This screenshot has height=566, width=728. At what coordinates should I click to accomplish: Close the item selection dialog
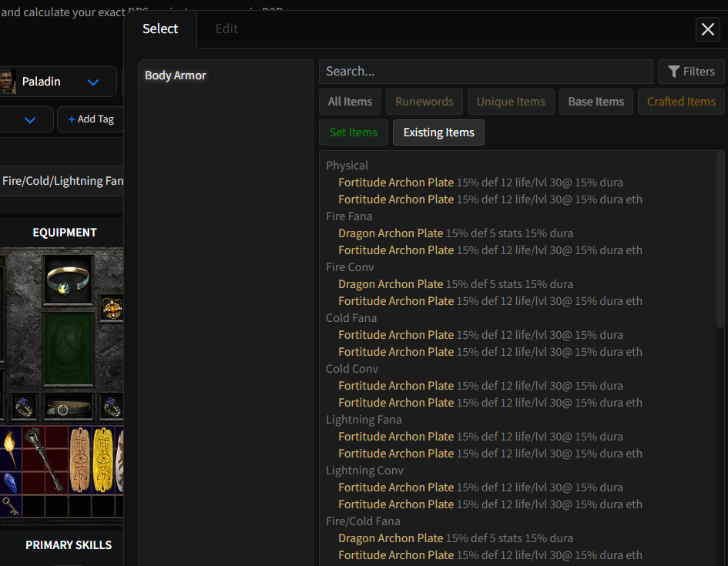707,29
